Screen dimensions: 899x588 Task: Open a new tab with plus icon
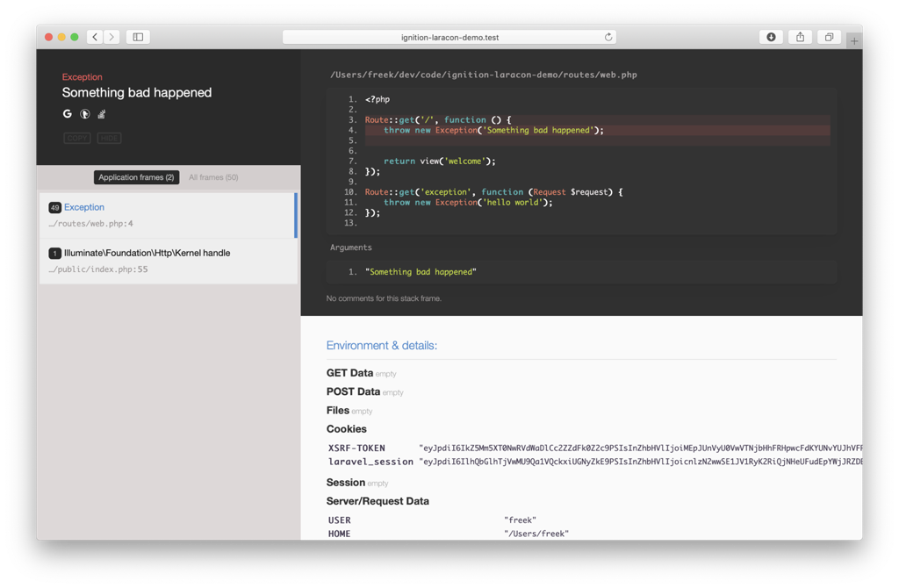click(854, 40)
